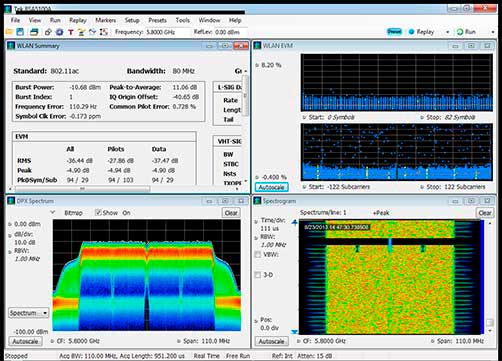This screenshot has height=361, width=502.
Task: Click the last toolbar icon before Frequency label
Action: coord(104,32)
